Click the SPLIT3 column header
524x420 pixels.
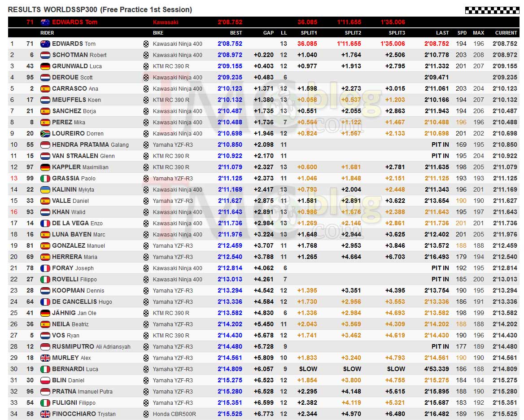click(397, 33)
